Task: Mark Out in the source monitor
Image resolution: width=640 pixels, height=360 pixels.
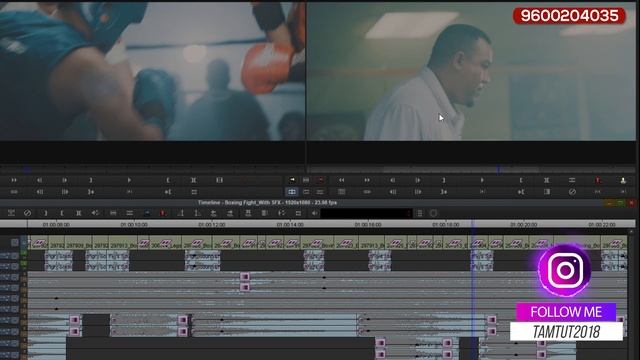Action: (91, 180)
